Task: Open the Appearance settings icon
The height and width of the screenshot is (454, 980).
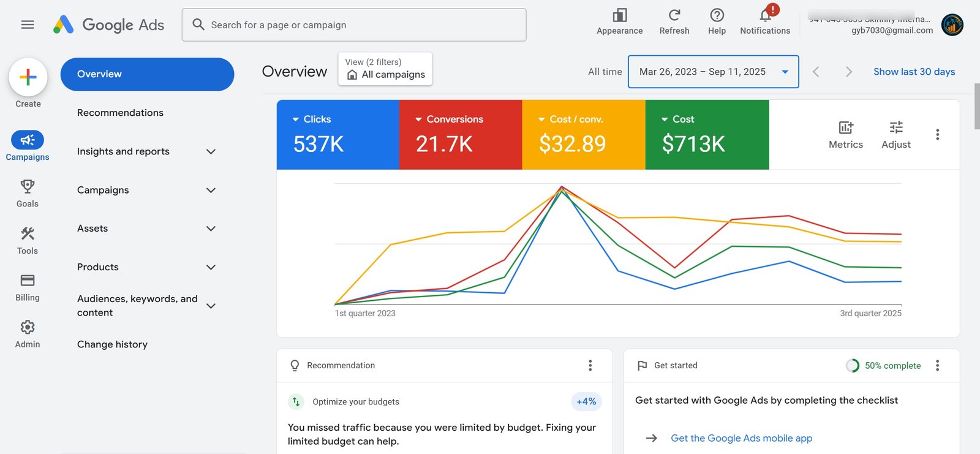Action: click(x=620, y=21)
